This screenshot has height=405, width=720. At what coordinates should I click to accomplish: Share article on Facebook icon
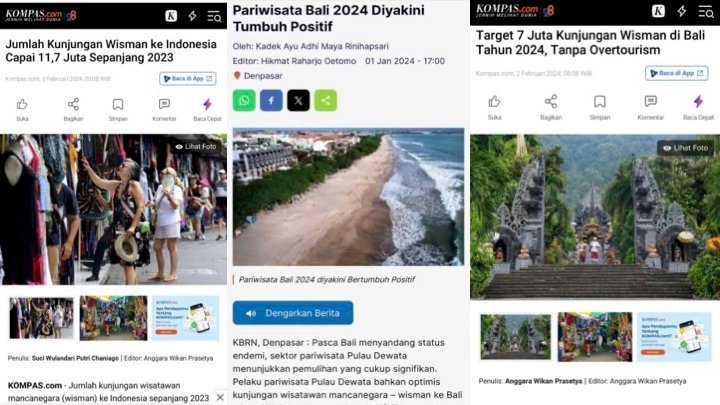pyautogui.click(x=271, y=101)
